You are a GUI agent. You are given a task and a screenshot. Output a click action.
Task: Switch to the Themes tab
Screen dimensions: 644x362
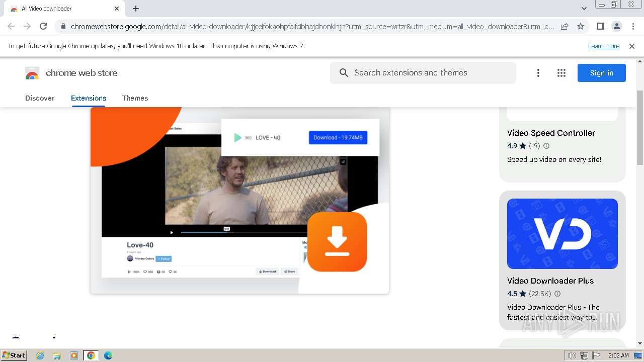tap(135, 98)
